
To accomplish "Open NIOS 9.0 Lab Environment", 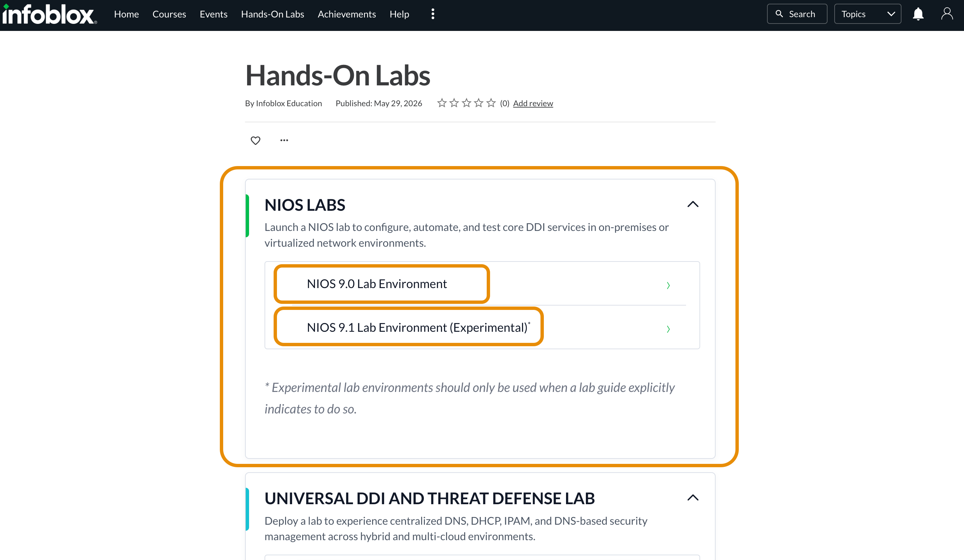I will pos(377,284).
